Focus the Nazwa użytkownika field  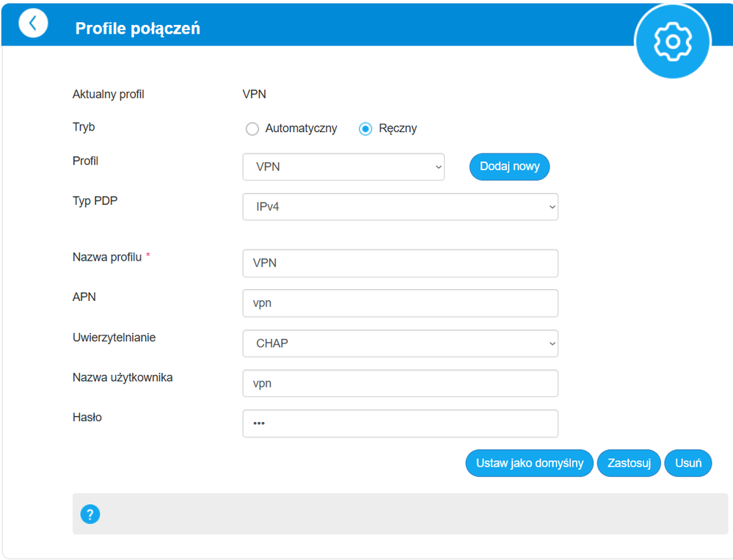(400, 383)
